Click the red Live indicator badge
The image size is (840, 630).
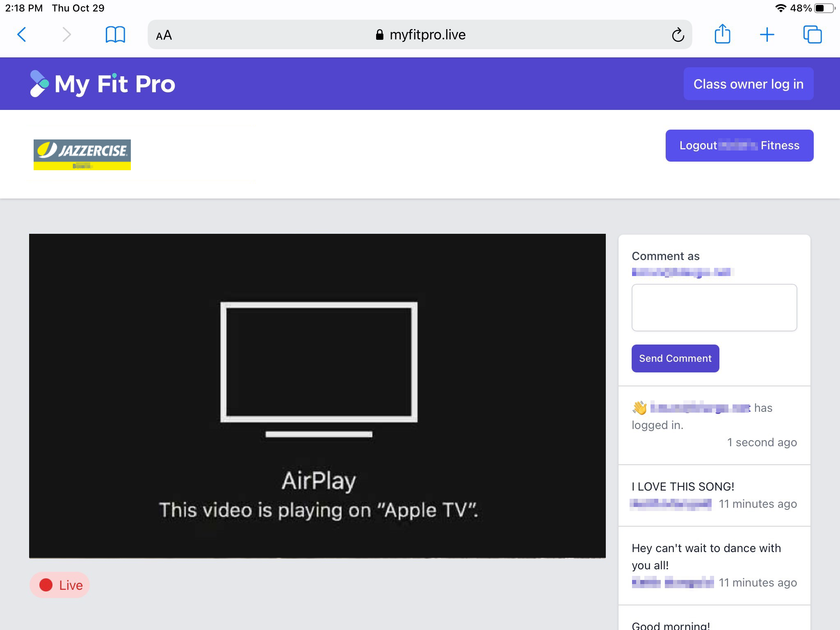[60, 585]
